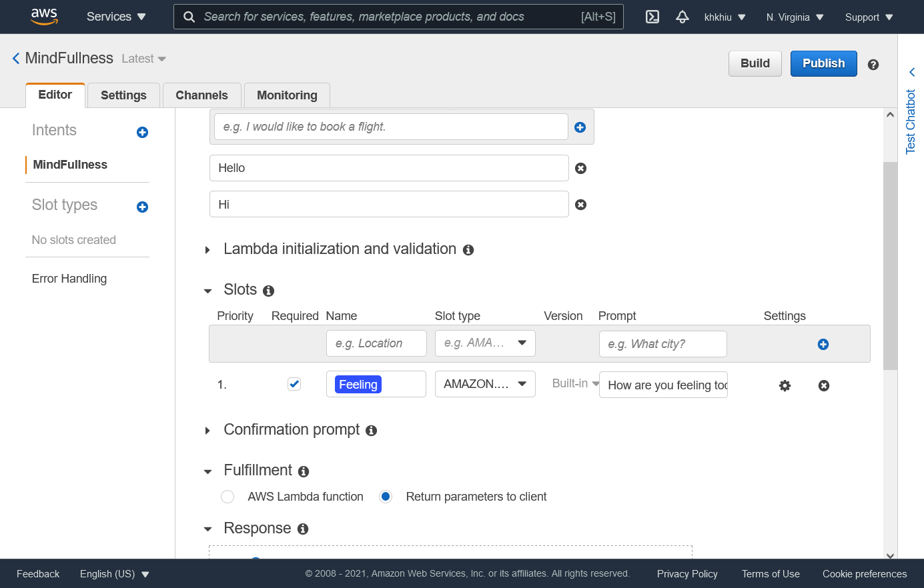Open the Monitoring tab
924x588 pixels.
[x=287, y=95]
